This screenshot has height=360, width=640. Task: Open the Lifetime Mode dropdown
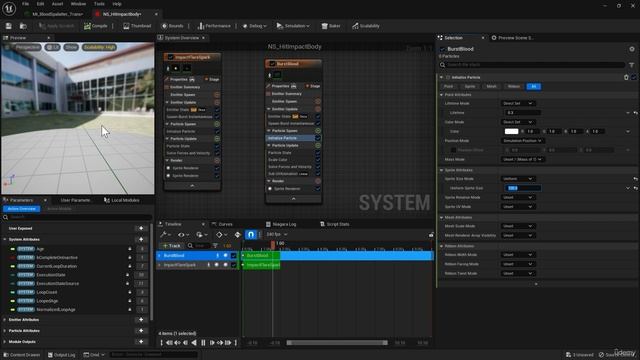point(518,103)
